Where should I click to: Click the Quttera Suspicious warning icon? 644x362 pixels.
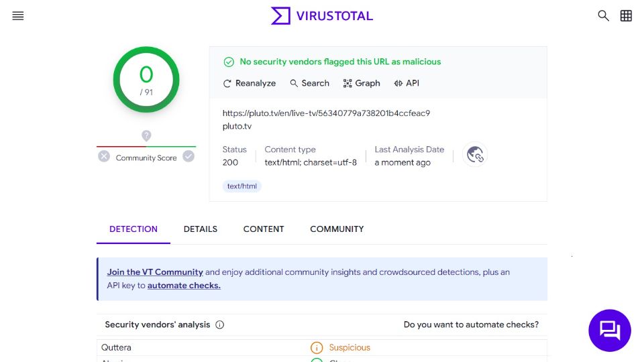click(x=317, y=348)
